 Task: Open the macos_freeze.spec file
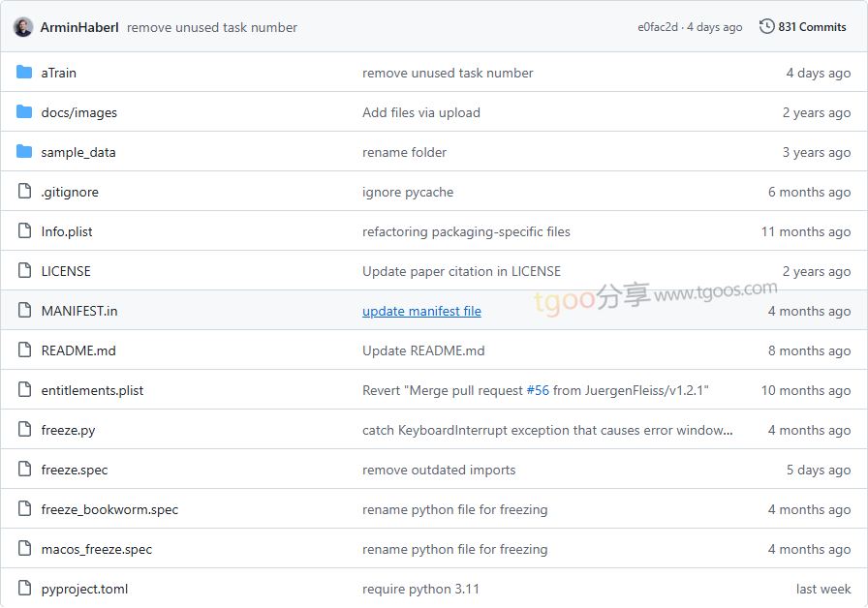(97, 549)
